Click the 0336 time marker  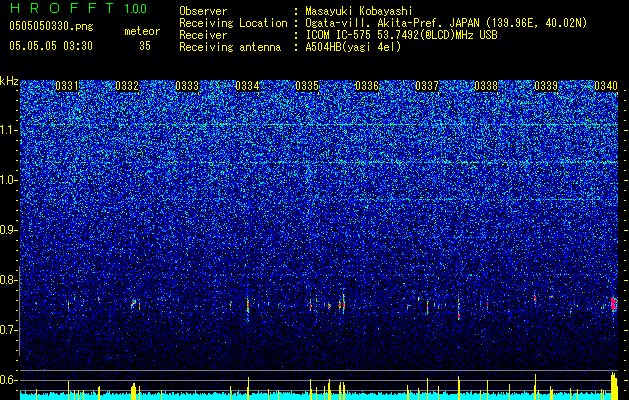pos(367,86)
